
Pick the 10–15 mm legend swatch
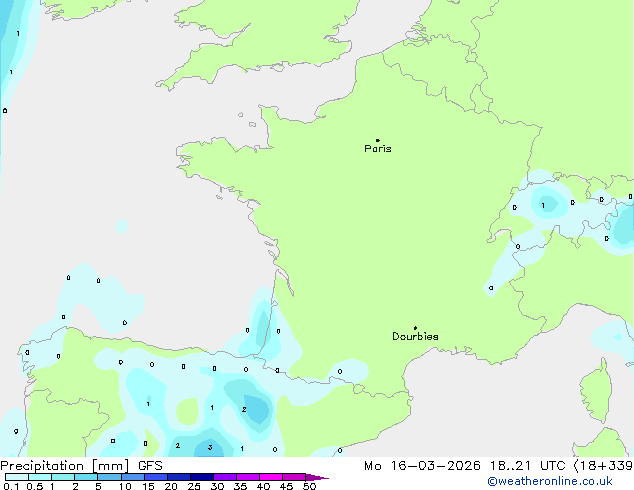[132, 477]
